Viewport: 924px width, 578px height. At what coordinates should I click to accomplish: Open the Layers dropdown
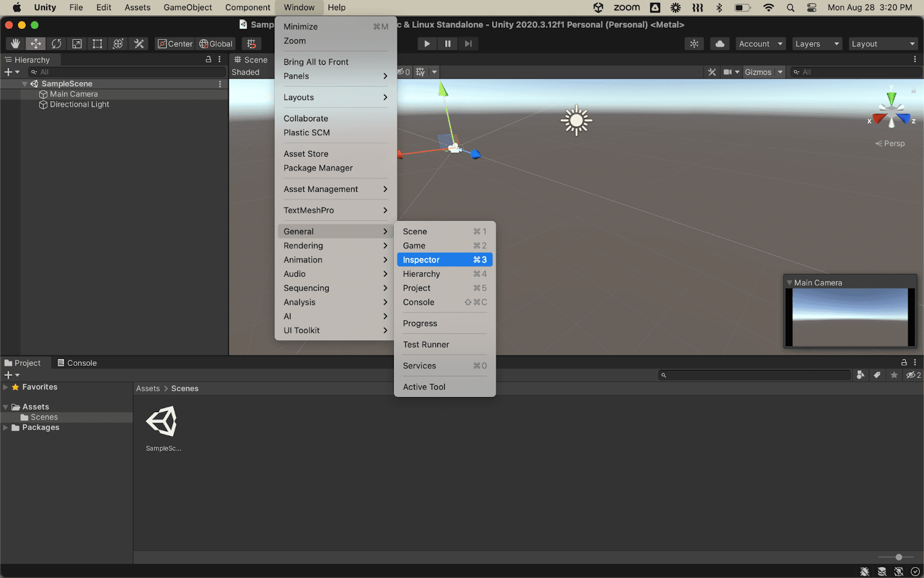(x=816, y=44)
